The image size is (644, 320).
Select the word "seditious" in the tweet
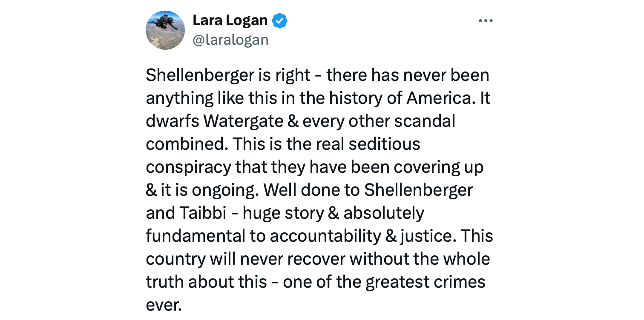(x=384, y=144)
